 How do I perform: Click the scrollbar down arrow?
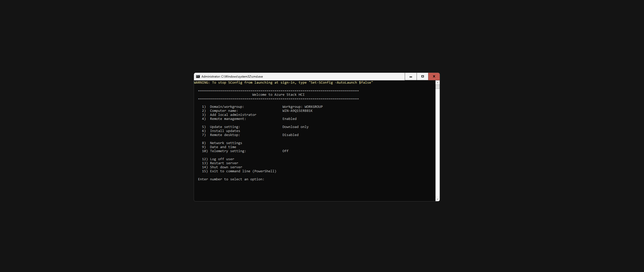pyautogui.click(x=437, y=199)
